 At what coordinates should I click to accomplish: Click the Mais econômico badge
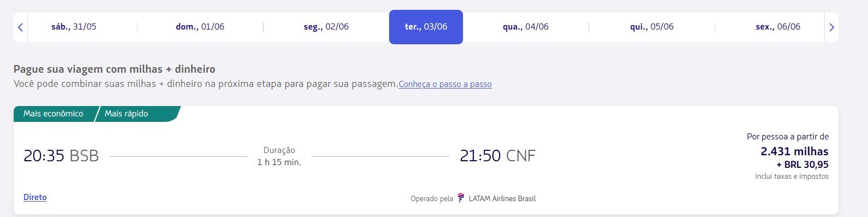pyautogui.click(x=53, y=114)
